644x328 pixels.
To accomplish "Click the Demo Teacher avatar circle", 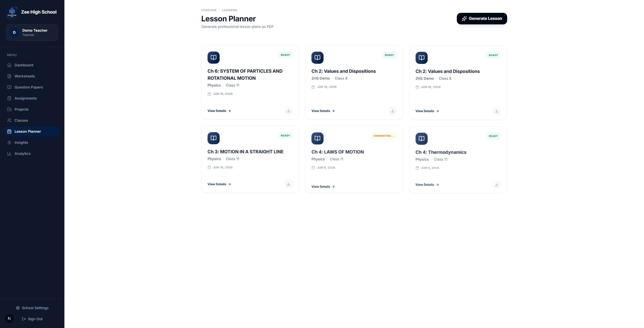I will click(x=14, y=32).
